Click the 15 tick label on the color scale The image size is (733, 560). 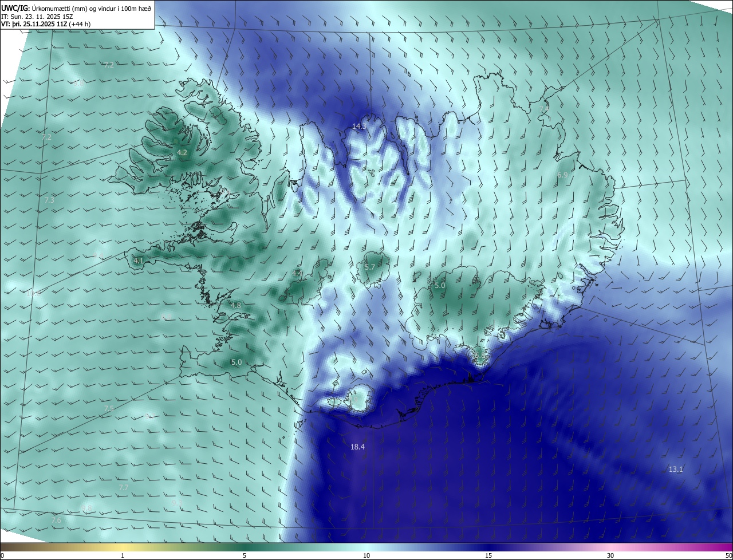click(x=488, y=556)
